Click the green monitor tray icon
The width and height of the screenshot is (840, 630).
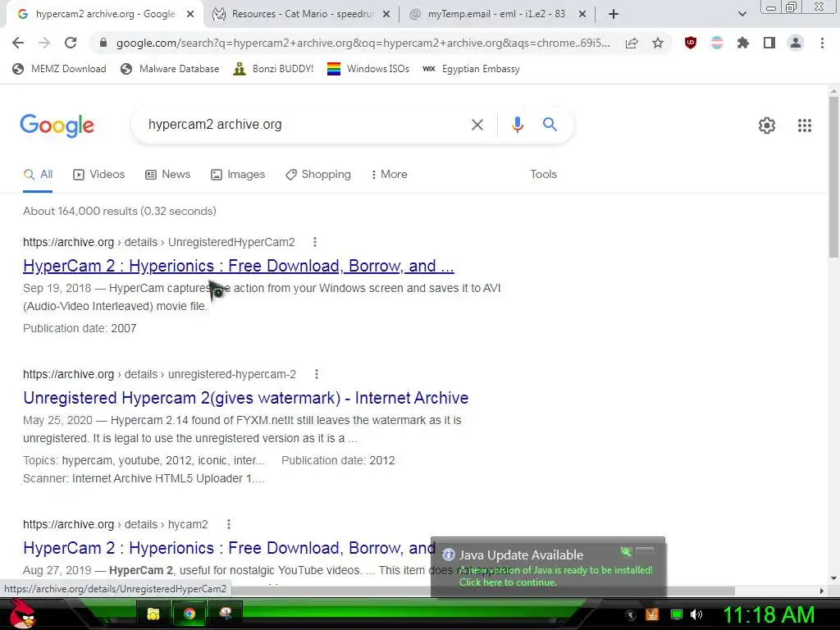676,614
